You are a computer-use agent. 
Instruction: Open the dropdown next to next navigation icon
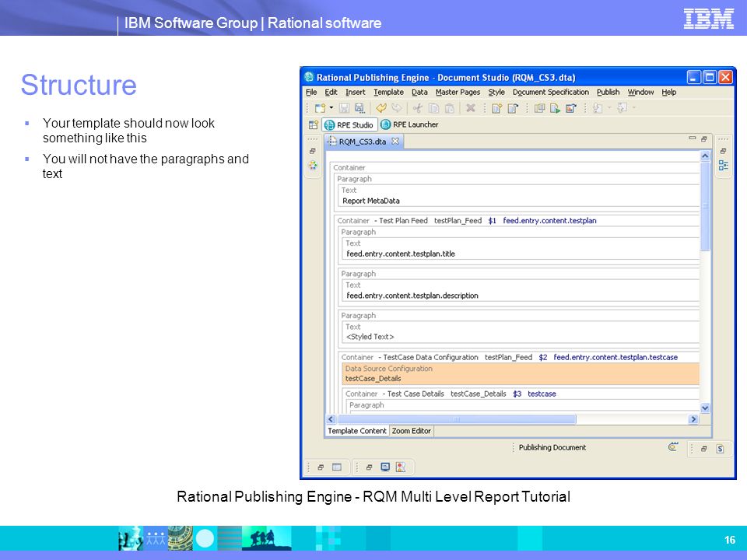click(x=633, y=108)
